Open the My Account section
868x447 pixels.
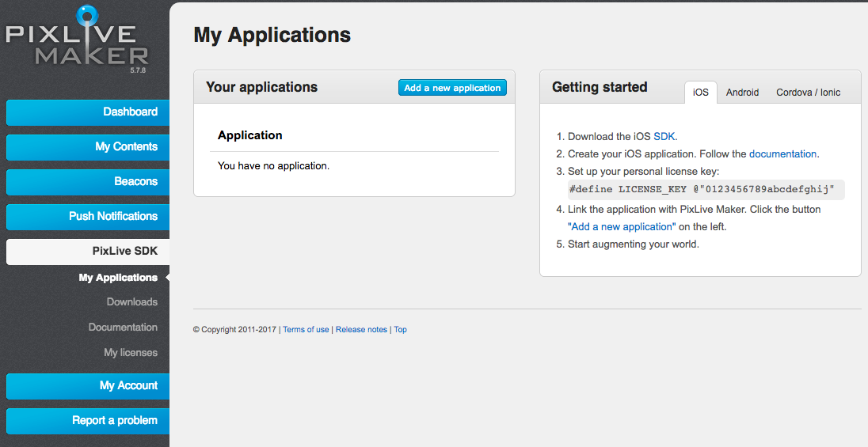[87, 386]
